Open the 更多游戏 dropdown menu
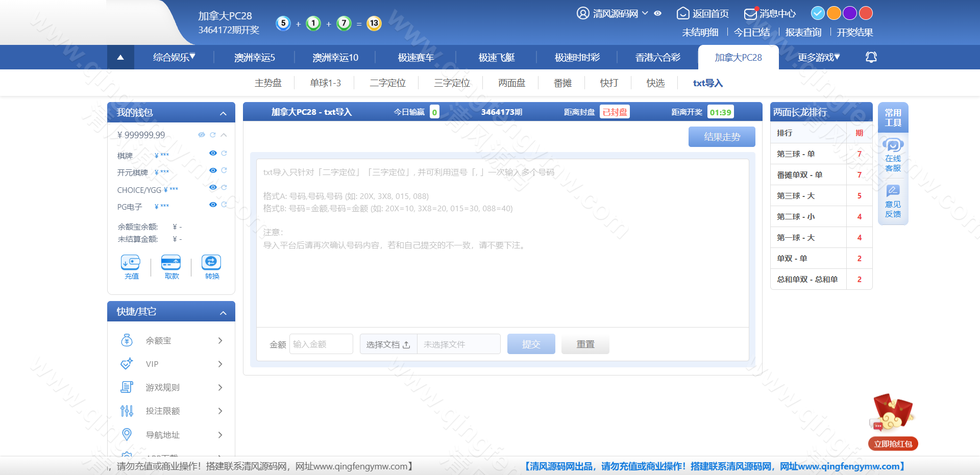 click(x=819, y=57)
